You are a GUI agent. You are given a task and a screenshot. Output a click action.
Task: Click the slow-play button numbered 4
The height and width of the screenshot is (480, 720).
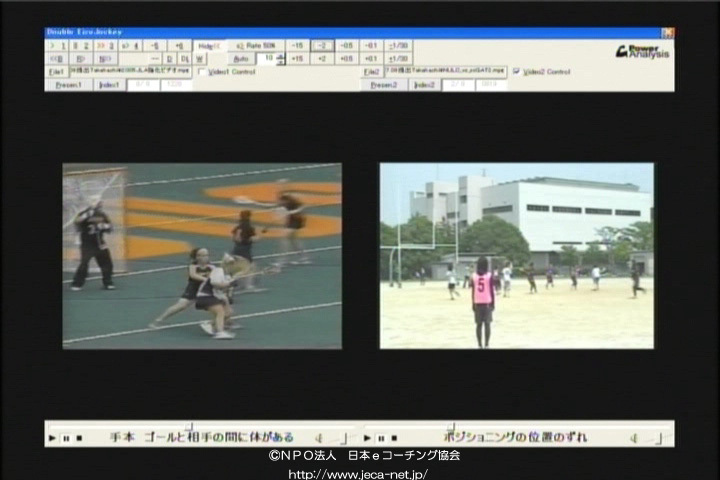tap(130, 46)
